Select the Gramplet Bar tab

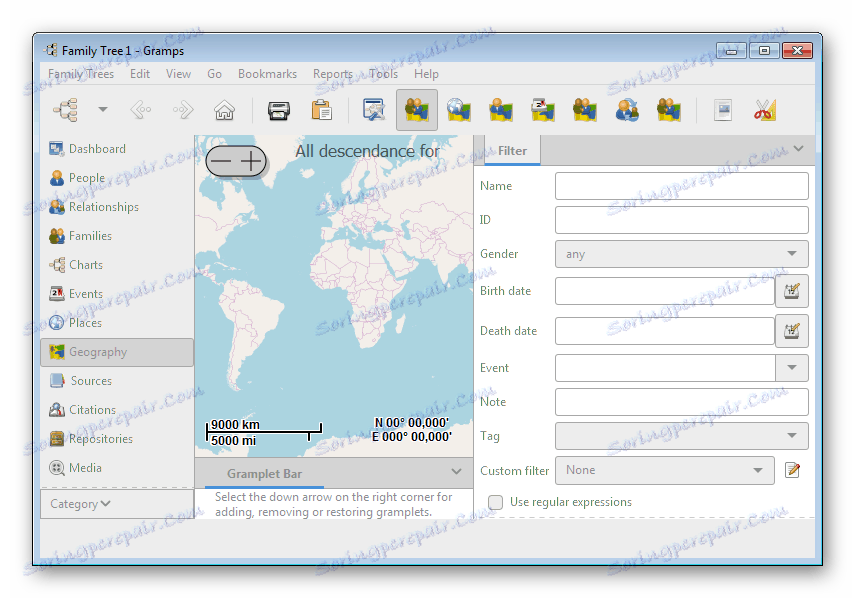click(264, 474)
